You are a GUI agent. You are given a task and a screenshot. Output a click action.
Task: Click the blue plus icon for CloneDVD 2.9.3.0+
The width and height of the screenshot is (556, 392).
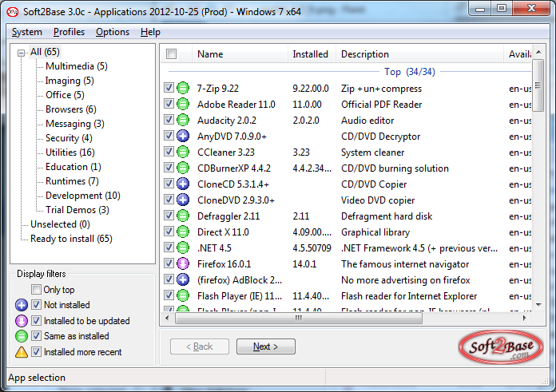(x=183, y=200)
